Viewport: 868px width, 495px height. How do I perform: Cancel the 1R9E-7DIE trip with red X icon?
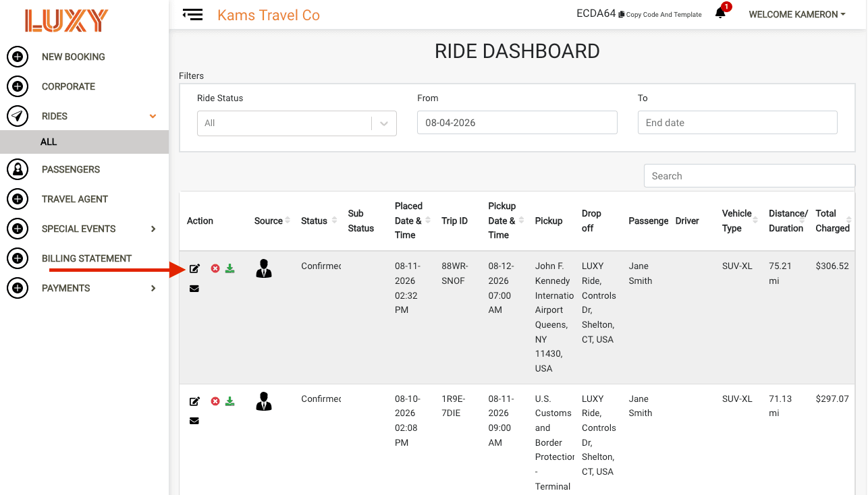215,401
